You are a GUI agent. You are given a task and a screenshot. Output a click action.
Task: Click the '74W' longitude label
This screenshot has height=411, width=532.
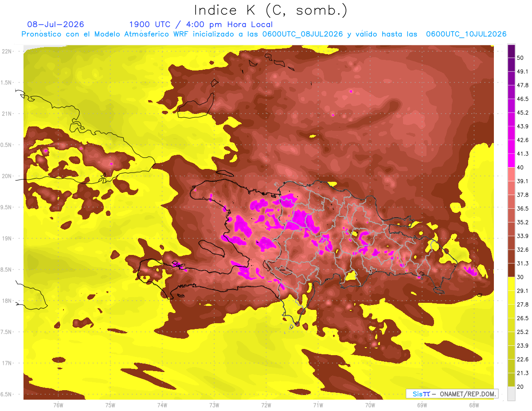[x=162, y=405]
